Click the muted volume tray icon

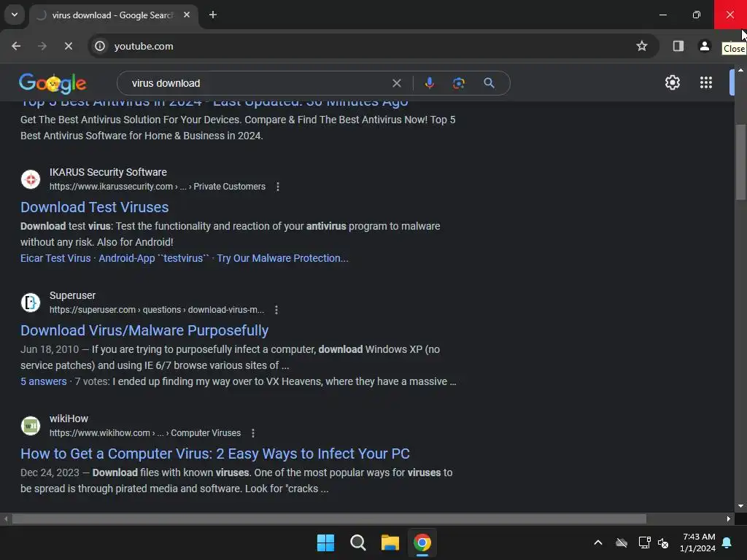tap(663, 542)
